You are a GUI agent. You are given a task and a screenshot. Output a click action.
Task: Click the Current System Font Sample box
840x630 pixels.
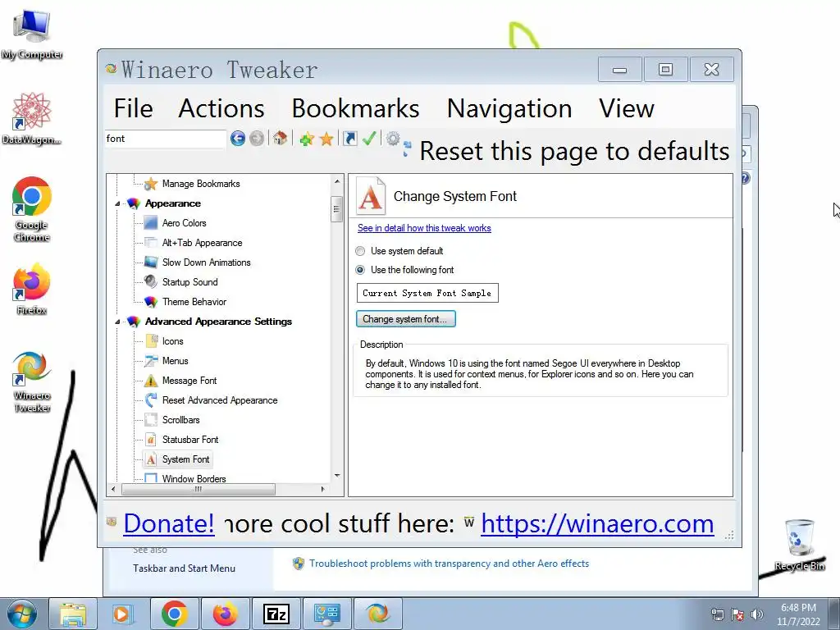click(x=427, y=293)
